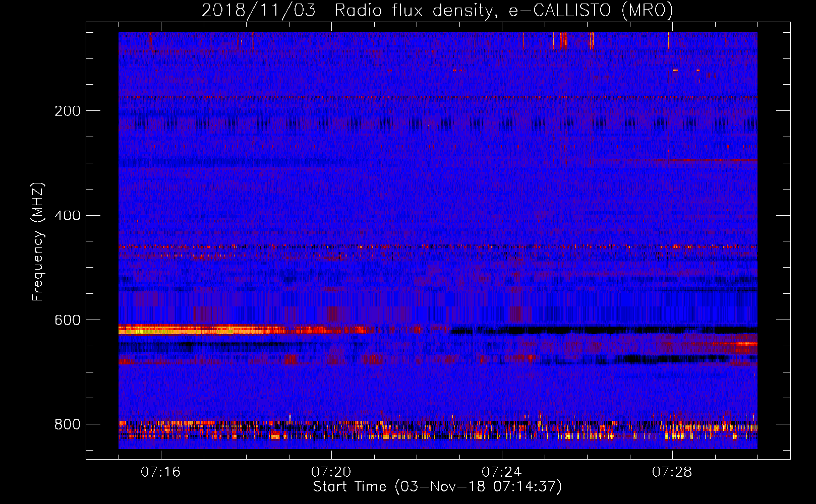Click the "200" frequency tick label
The width and height of the screenshot is (816, 504).
(x=68, y=111)
